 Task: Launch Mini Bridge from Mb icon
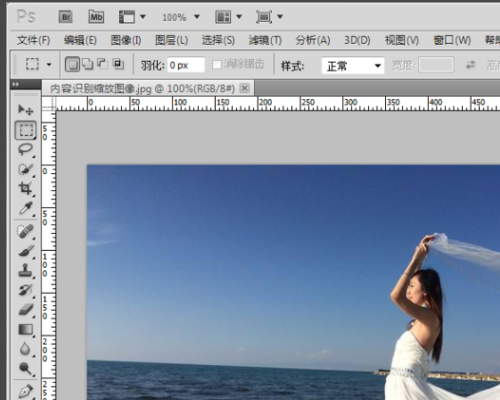(x=96, y=17)
